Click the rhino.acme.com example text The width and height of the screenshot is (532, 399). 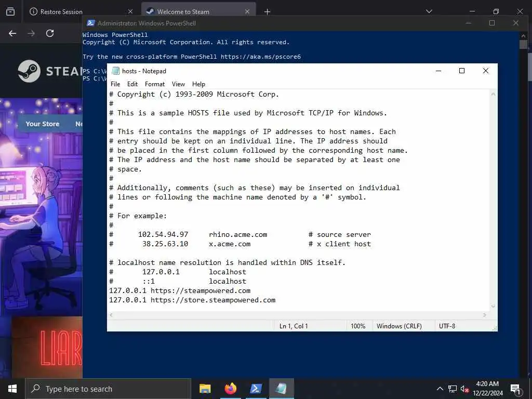coord(238,234)
